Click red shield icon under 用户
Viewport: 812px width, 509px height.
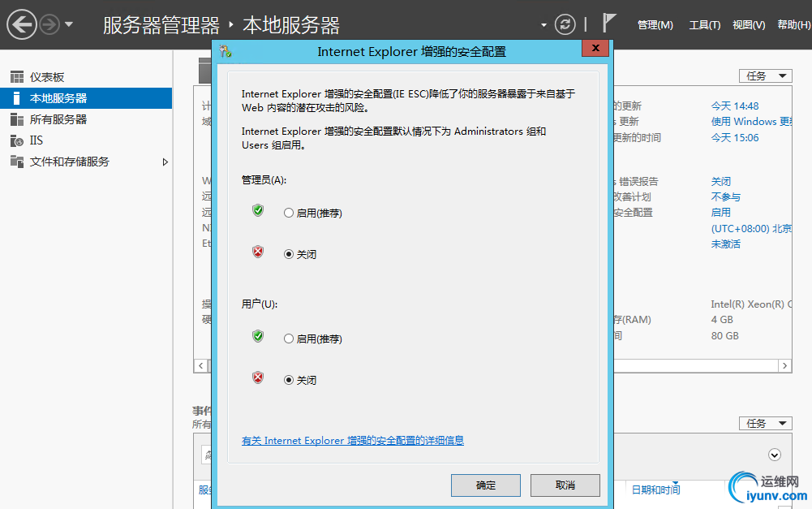coord(258,377)
